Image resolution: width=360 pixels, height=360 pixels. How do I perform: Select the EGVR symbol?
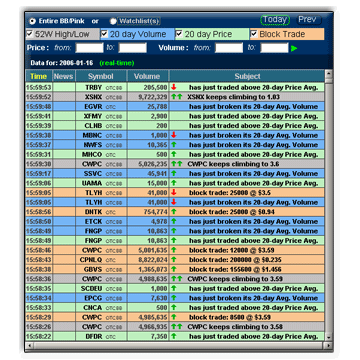pyautogui.click(x=94, y=107)
